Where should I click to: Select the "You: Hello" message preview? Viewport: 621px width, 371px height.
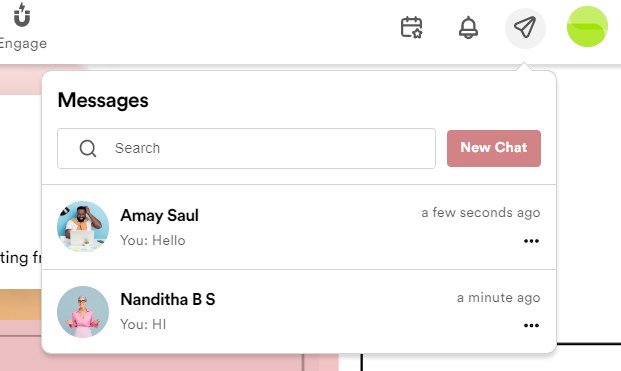153,240
